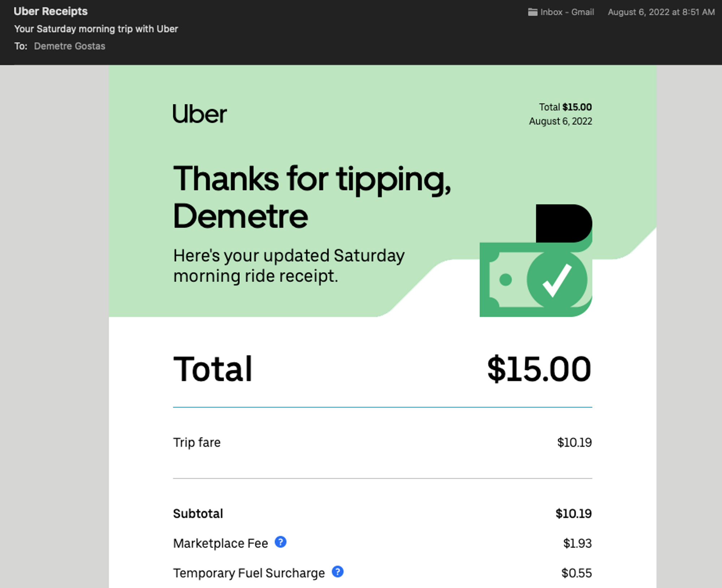Click the email timestamp August 6, 2022
Viewport: 722px width, 588px height.
(661, 12)
